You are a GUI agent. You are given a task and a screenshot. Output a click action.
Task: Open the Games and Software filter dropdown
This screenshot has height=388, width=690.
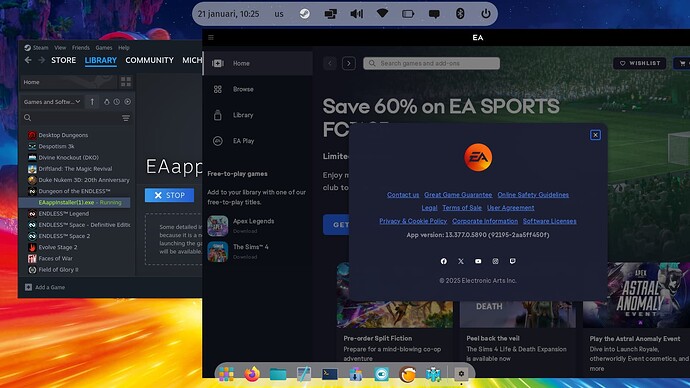click(x=52, y=102)
